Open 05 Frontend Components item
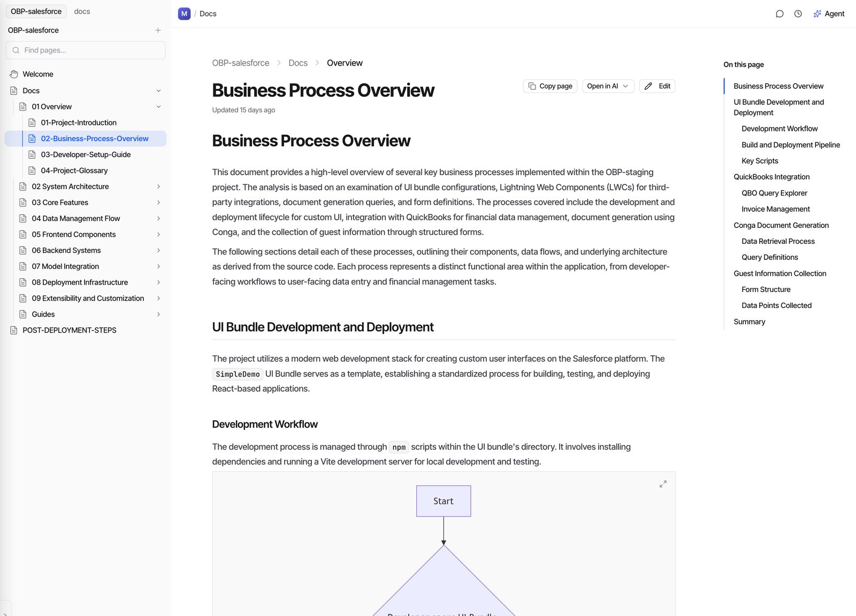Viewport: 856px width, 616px height. 73,235
